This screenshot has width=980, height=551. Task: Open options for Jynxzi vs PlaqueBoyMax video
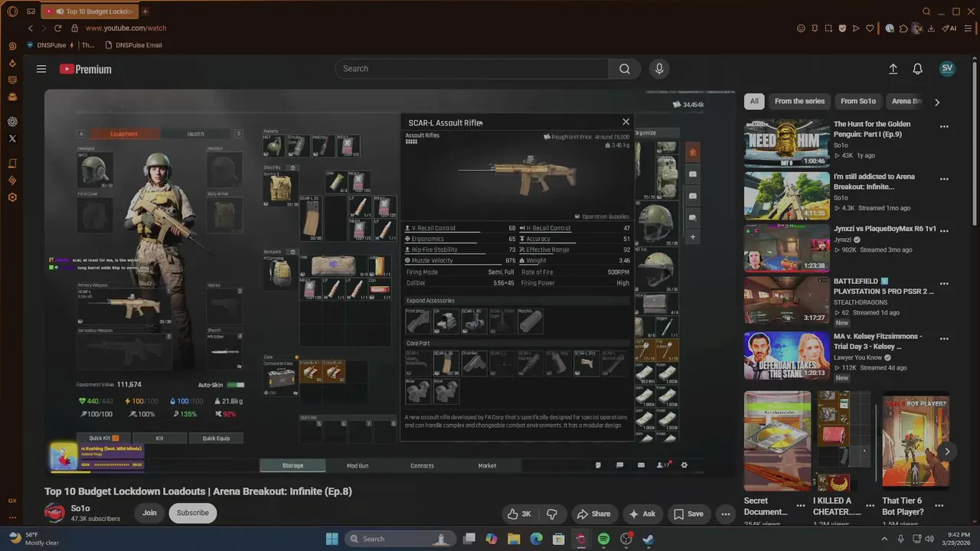(944, 232)
